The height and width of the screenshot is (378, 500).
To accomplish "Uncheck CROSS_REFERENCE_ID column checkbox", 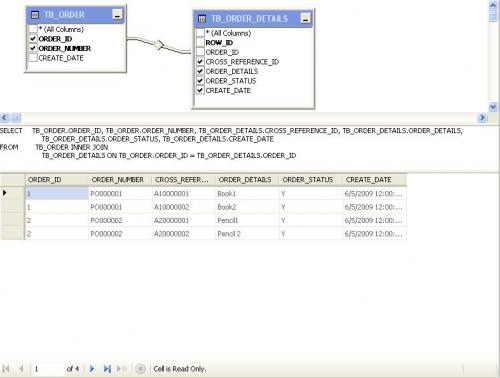I will [x=200, y=62].
